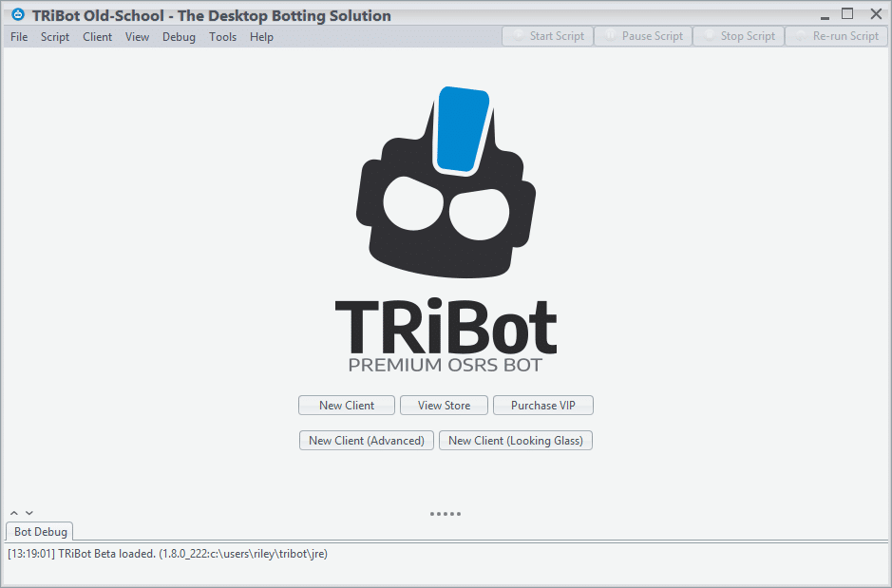Open the View menu
The height and width of the screenshot is (588, 892).
[x=137, y=37]
